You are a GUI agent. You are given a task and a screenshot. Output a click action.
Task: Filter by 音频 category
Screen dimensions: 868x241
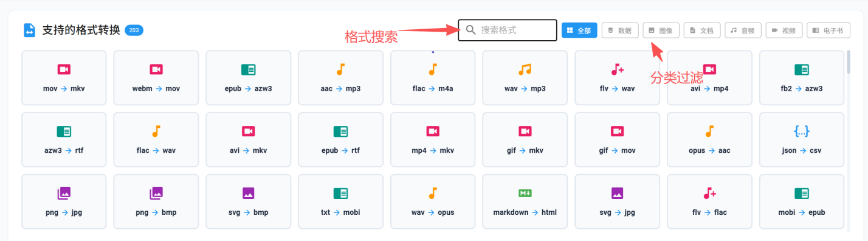[743, 30]
